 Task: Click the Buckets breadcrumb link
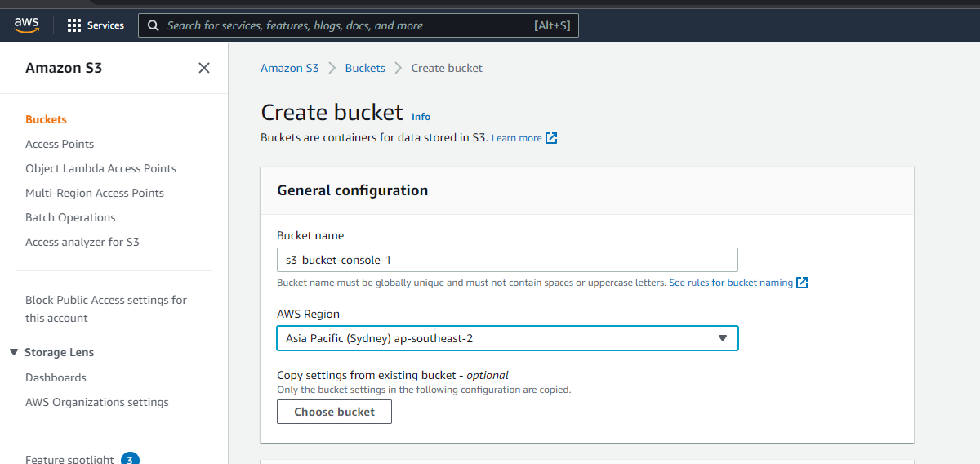coord(365,68)
